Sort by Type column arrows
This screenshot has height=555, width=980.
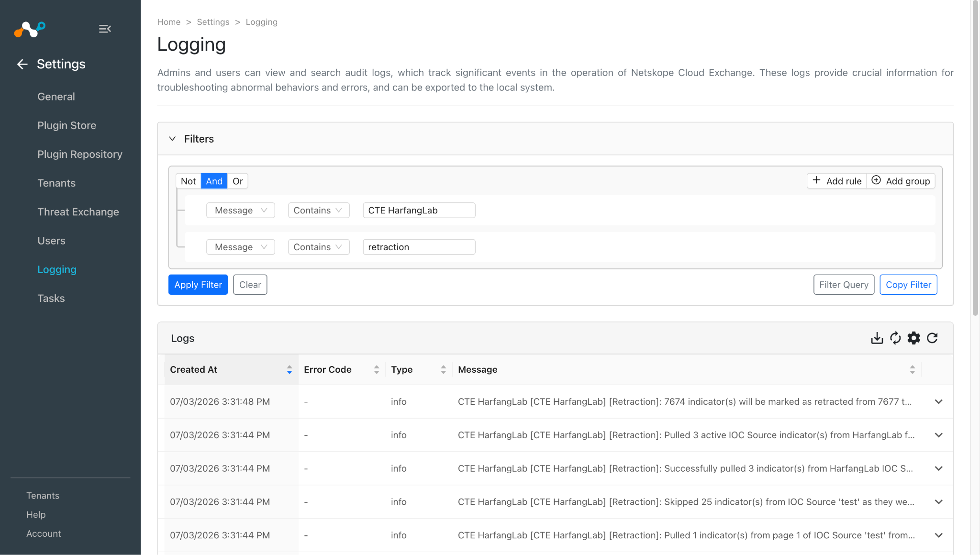pyautogui.click(x=444, y=369)
